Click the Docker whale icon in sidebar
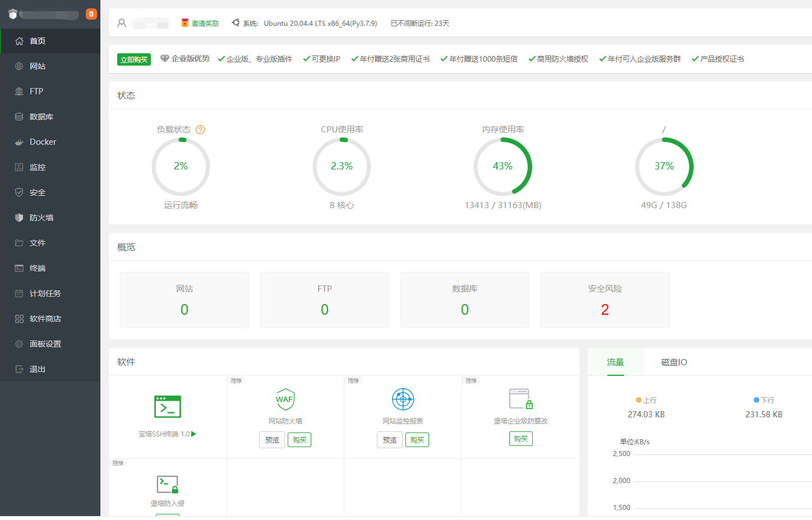The height and width of the screenshot is (520, 812). tap(19, 142)
